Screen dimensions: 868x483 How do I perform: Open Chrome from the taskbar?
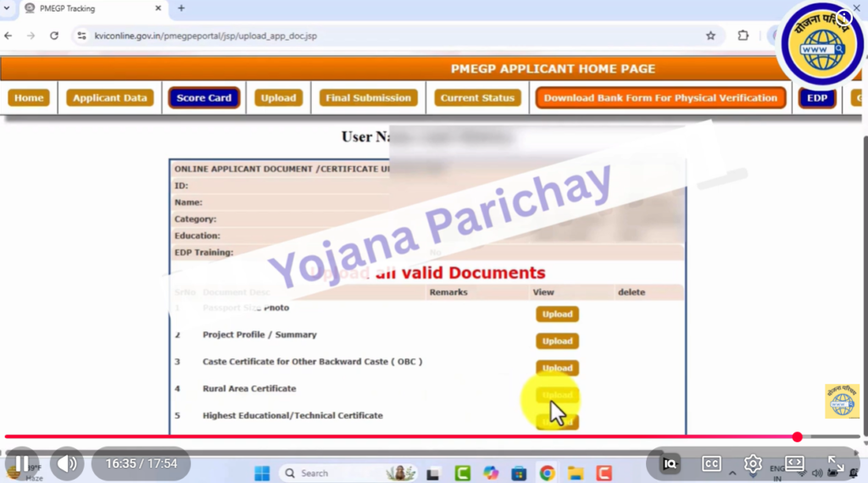click(547, 473)
